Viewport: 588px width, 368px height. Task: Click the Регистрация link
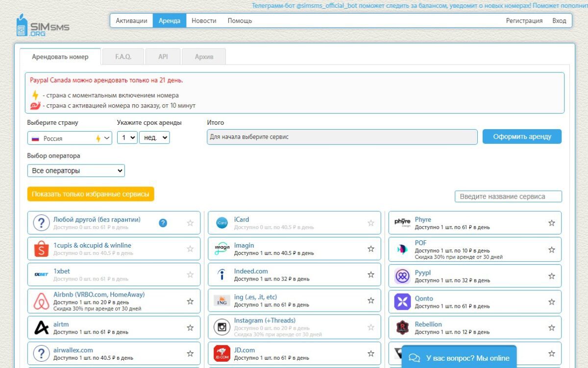(x=524, y=21)
